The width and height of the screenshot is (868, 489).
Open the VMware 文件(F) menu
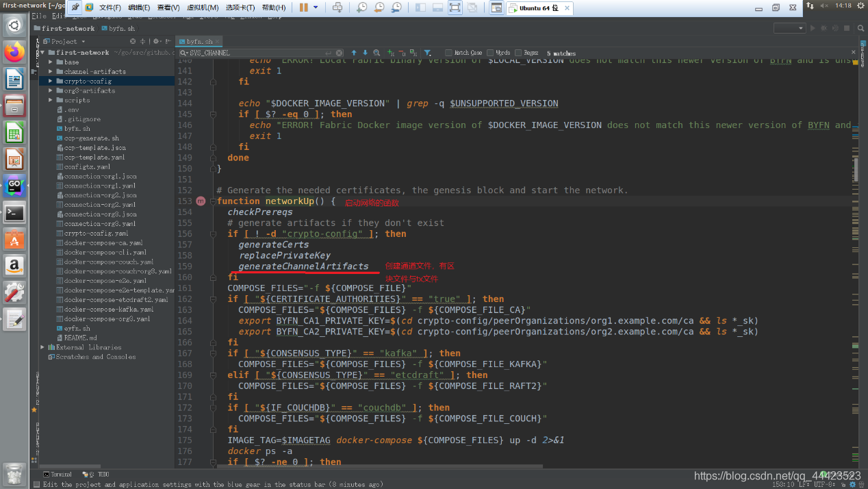click(x=110, y=8)
